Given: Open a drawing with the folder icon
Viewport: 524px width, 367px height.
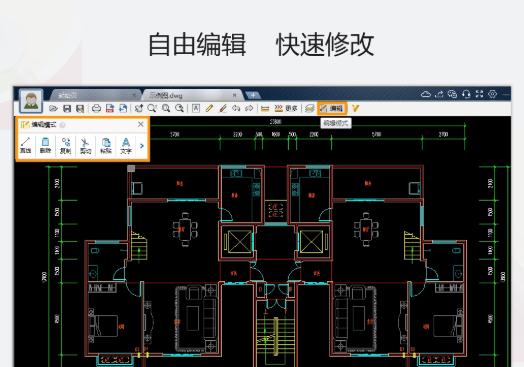Looking at the screenshot, I should tap(53, 108).
